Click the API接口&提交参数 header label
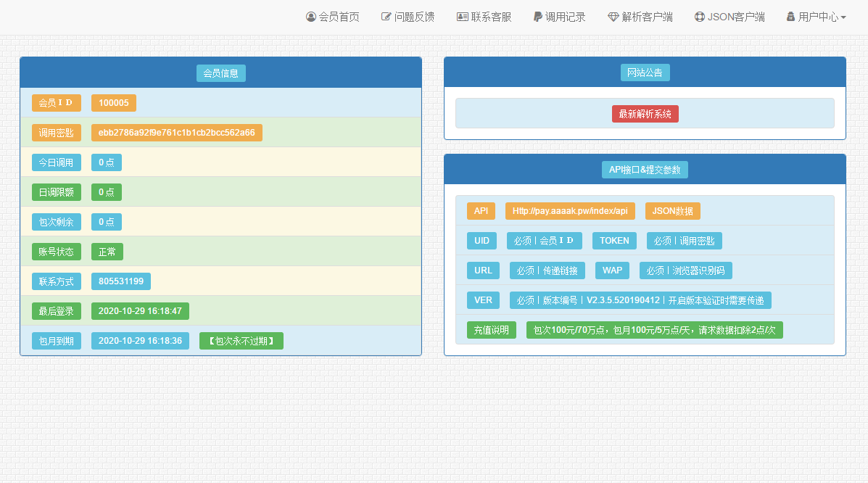Screen dimensions: 868x483 pos(645,170)
